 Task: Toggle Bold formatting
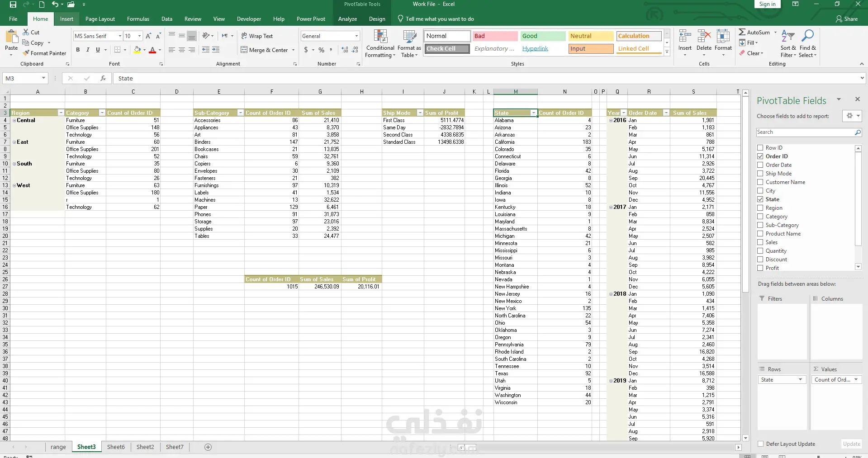click(78, 50)
